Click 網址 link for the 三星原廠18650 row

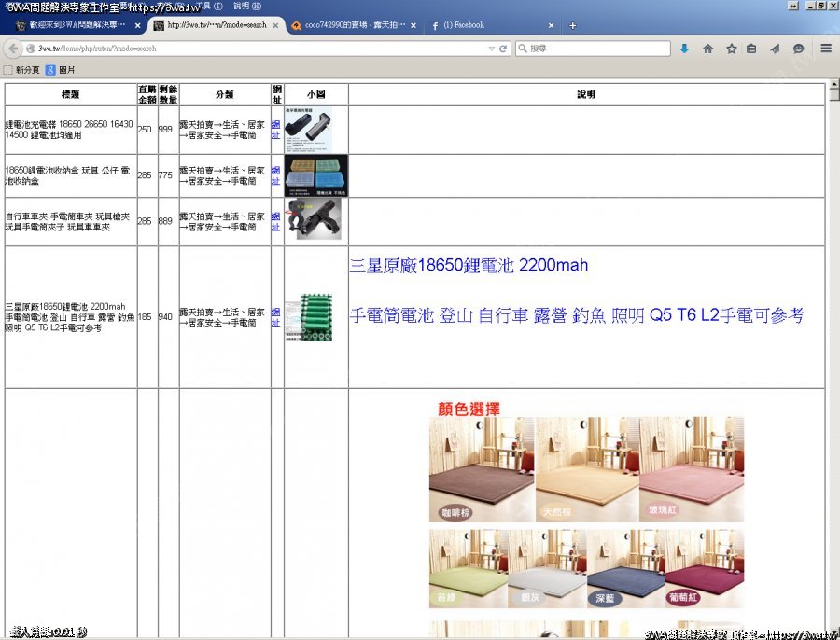click(x=275, y=316)
